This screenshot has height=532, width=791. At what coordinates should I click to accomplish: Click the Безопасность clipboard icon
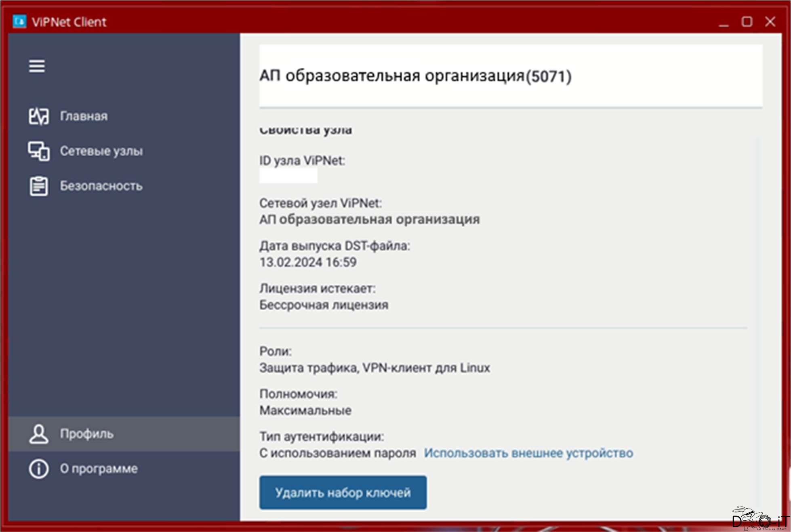tap(39, 186)
